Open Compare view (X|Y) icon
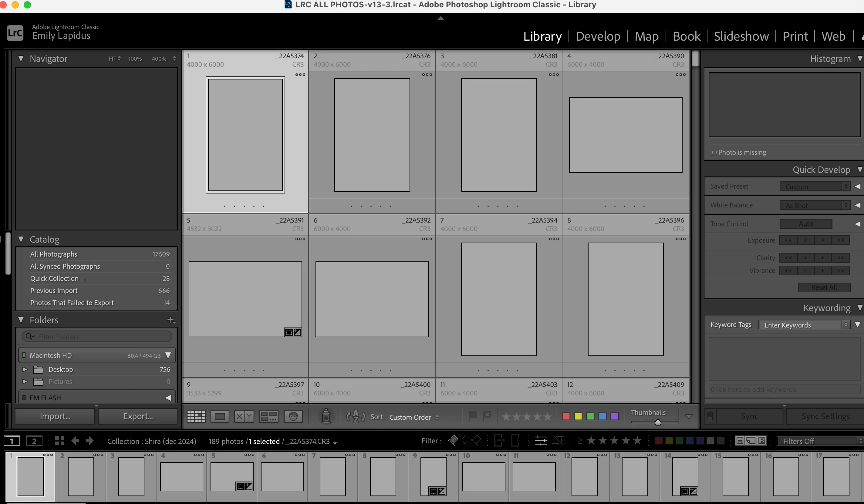This screenshot has height=504, width=864. (x=244, y=416)
